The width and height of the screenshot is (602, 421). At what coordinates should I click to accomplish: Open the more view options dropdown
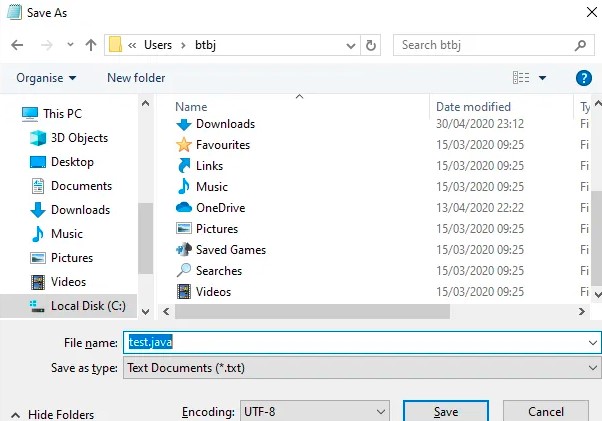542,78
